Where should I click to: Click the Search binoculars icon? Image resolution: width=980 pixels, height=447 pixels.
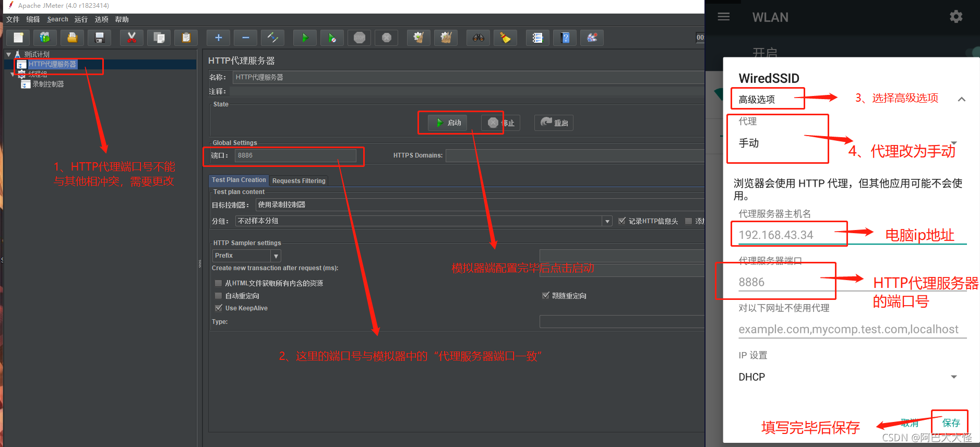coord(479,38)
